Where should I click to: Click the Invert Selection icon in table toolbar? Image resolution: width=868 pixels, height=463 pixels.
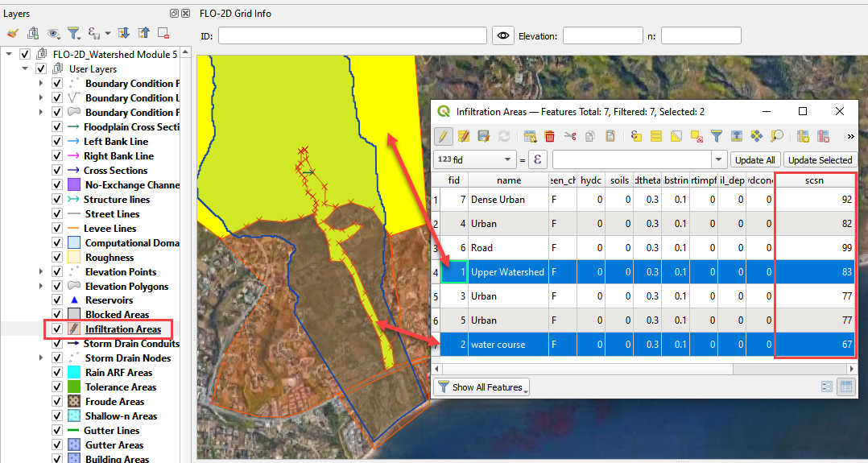click(676, 136)
